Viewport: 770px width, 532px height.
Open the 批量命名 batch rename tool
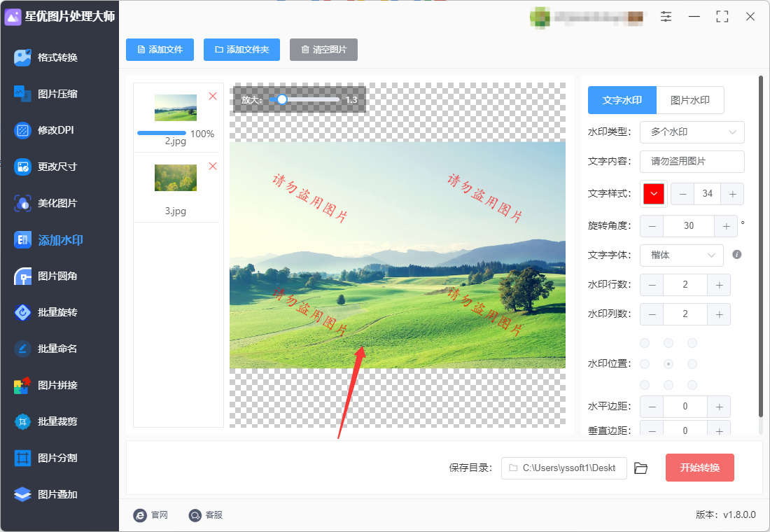coord(45,349)
